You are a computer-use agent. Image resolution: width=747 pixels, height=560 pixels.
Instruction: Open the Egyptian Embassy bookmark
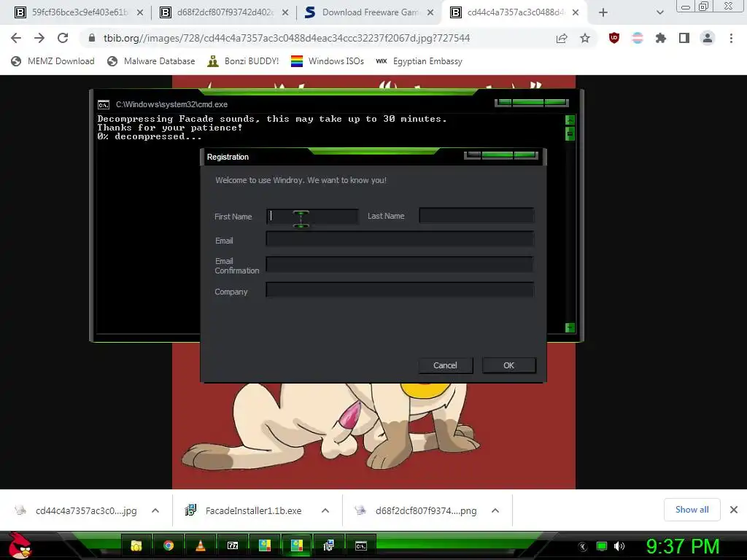(419, 61)
